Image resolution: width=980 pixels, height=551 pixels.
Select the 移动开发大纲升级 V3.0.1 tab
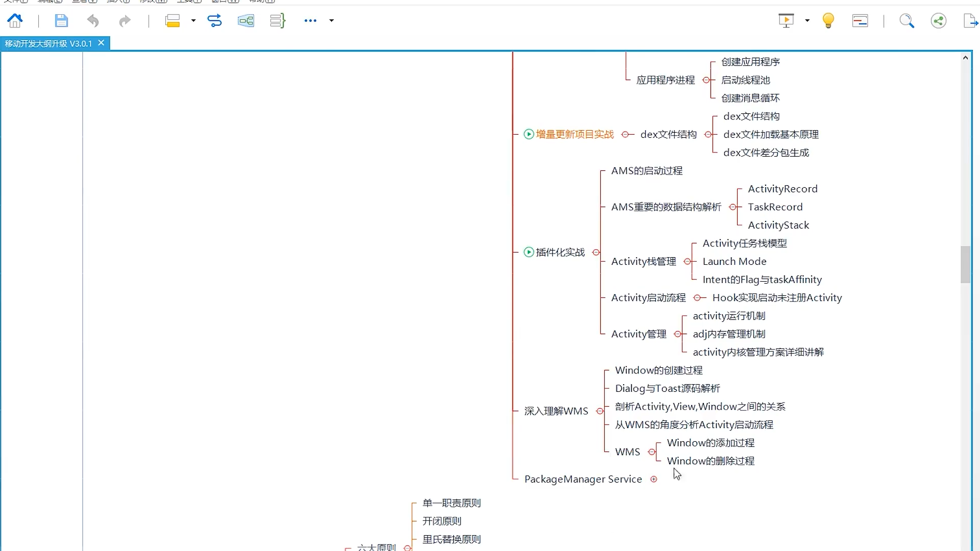point(48,44)
